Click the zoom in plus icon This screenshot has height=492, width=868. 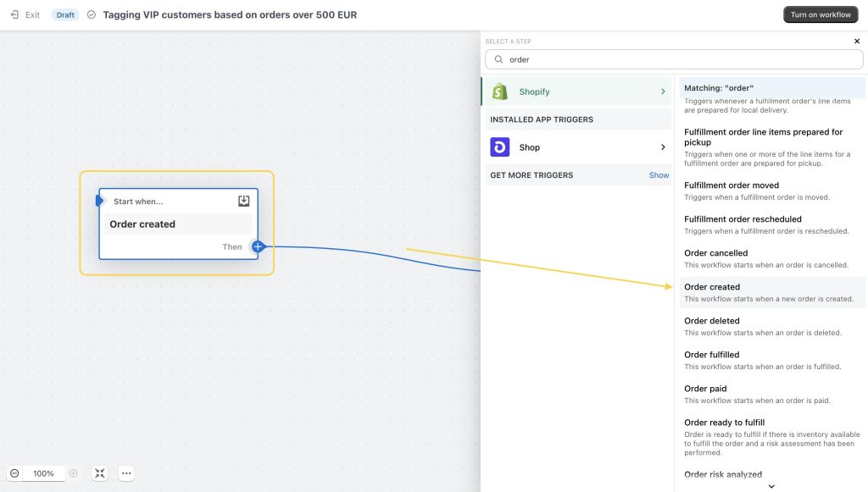click(x=73, y=473)
